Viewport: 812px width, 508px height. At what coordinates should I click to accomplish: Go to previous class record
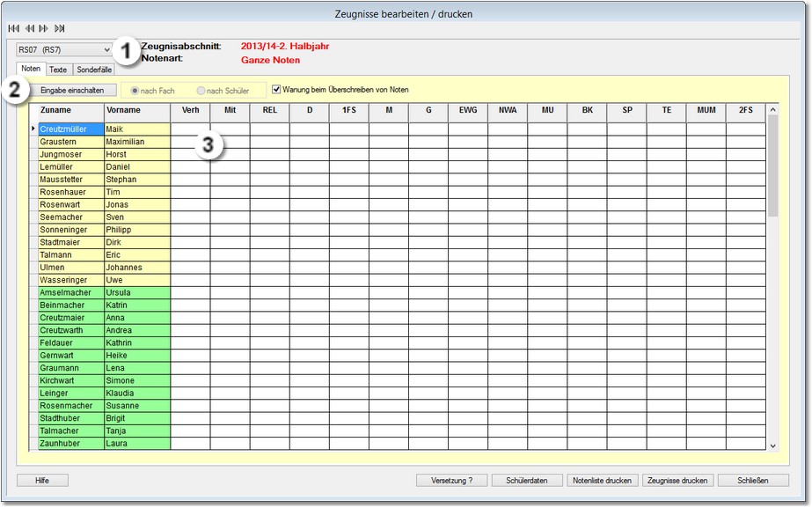29,28
